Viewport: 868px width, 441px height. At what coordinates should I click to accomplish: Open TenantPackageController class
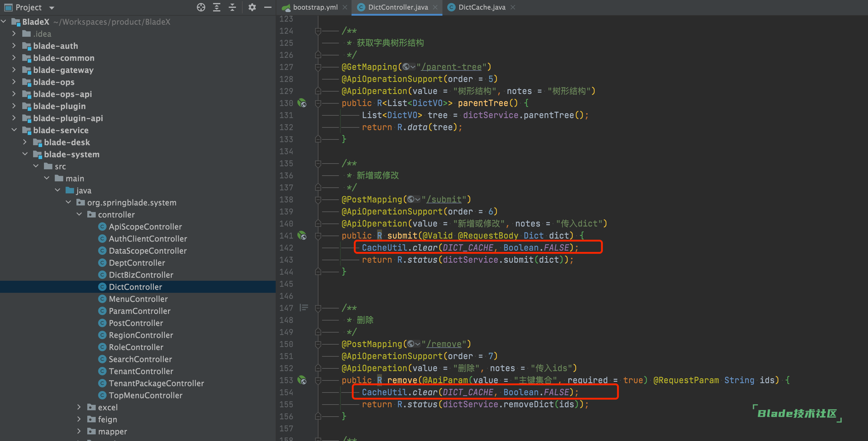click(x=156, y=383)
